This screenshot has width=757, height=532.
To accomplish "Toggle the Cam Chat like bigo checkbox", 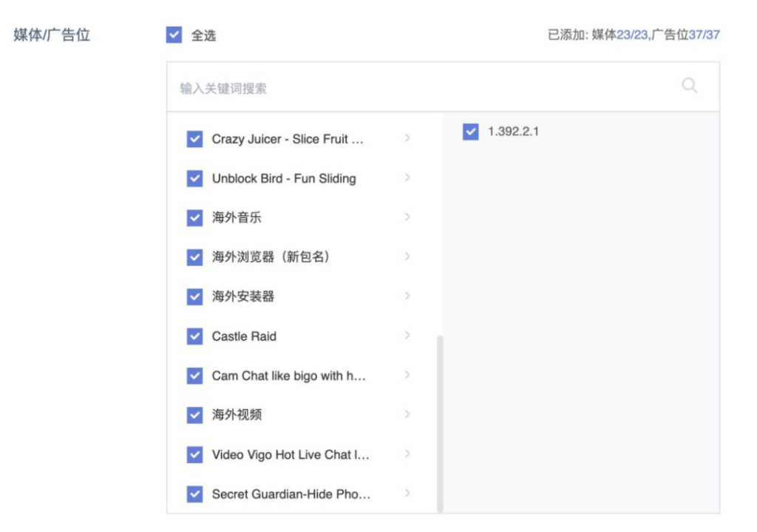I will pyautogui.click(x=194, y=375).
